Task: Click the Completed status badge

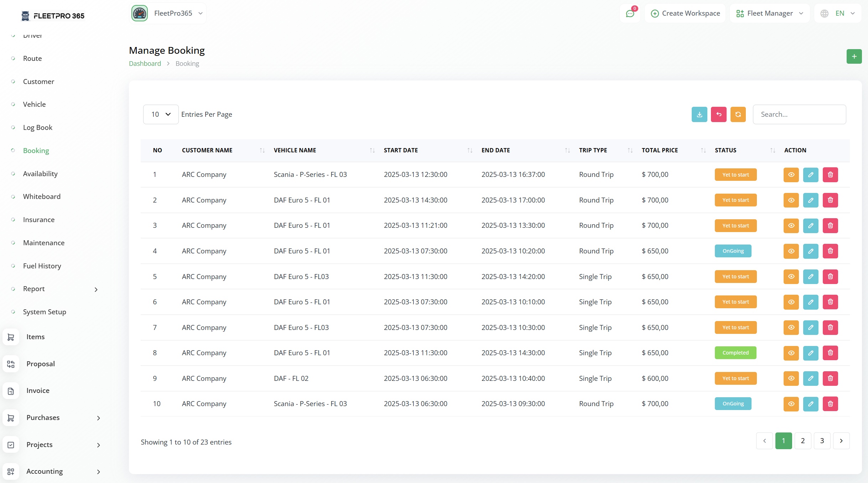Action: click(735, 353)
